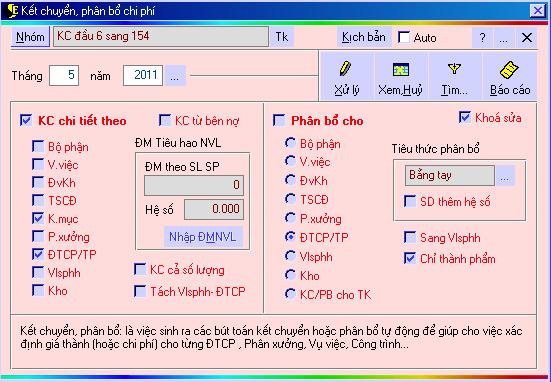Select KC/PB cho TK radio
The image size is (551, 382).
(290, 294)
